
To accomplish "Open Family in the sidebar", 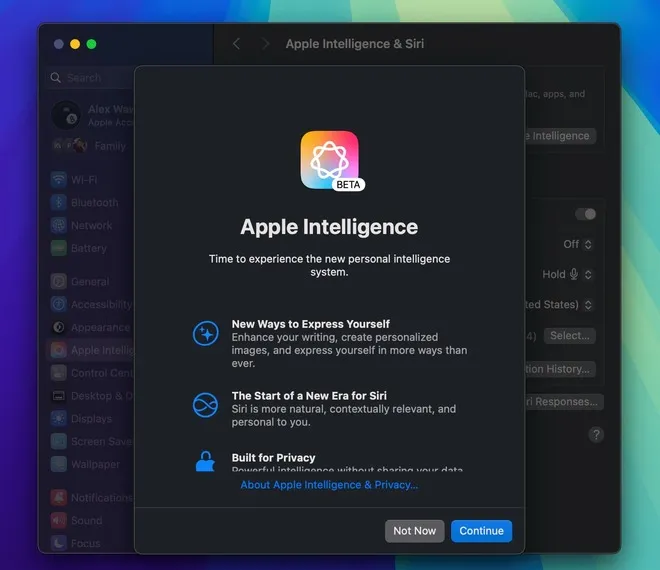I will (x=90, y=146).
